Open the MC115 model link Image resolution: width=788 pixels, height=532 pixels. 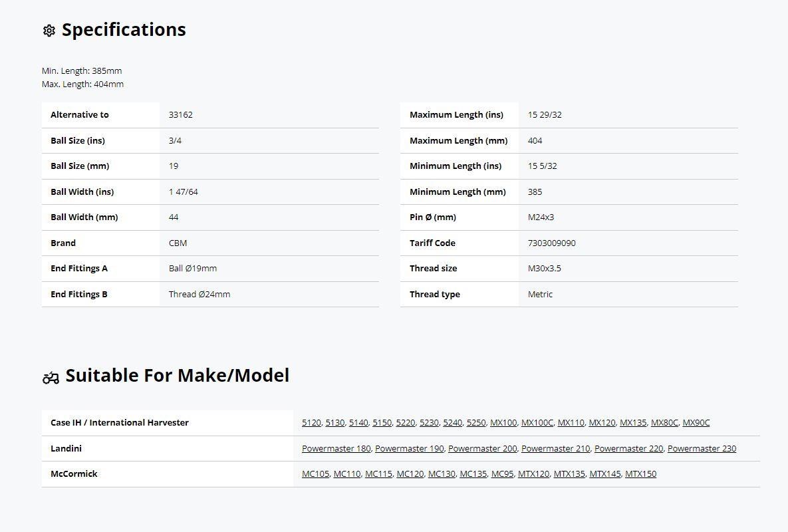[378, 473]
